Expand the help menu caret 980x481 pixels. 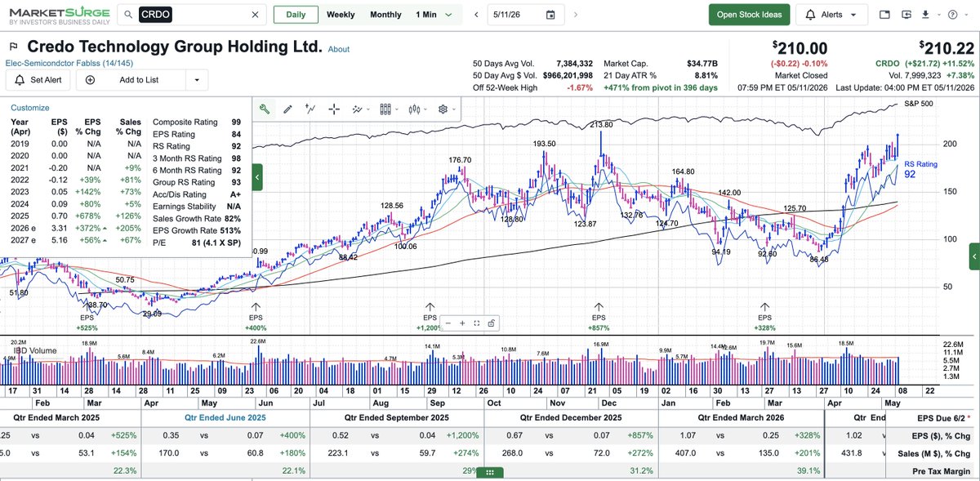click(964, 15)
